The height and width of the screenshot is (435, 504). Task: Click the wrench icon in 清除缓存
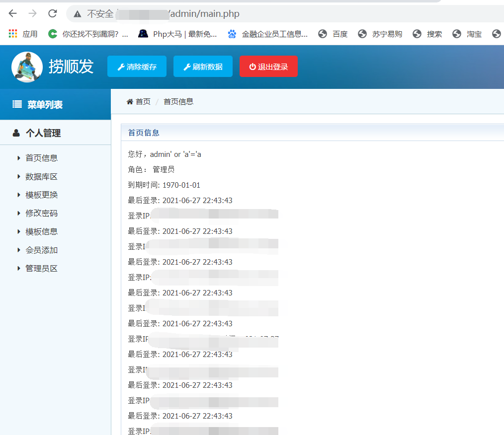[121, 67]
